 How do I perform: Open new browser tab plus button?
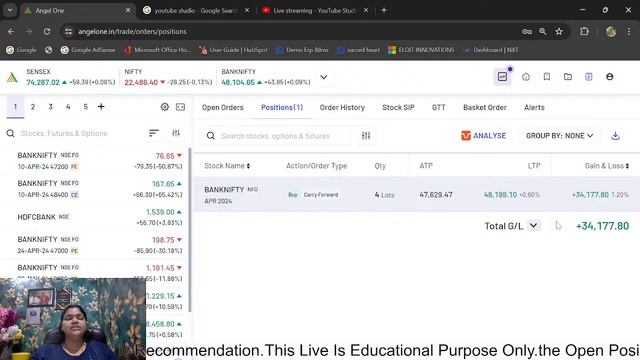point(384,10)
